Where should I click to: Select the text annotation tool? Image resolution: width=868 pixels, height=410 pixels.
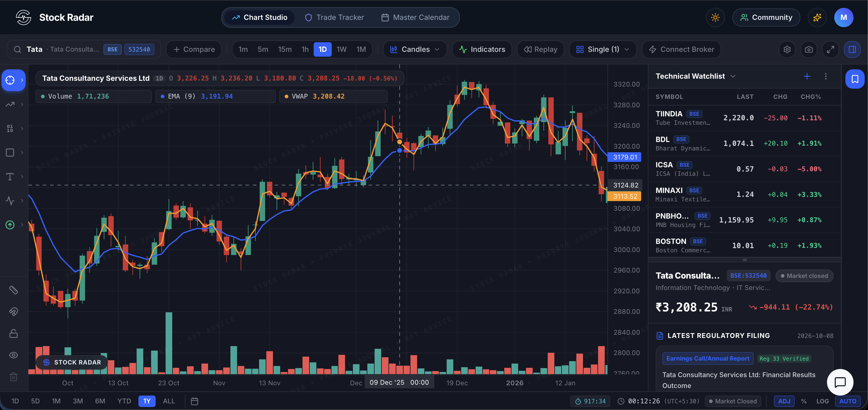tap(10, 177)
